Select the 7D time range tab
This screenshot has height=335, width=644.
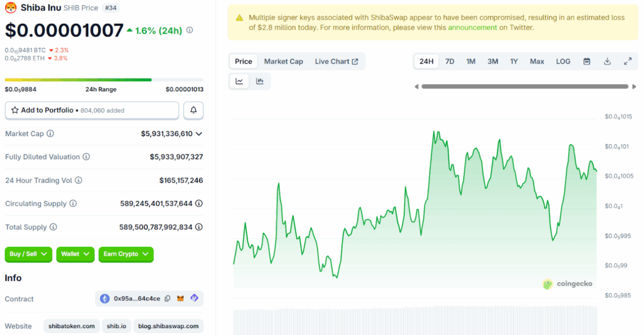coord(450,61)
